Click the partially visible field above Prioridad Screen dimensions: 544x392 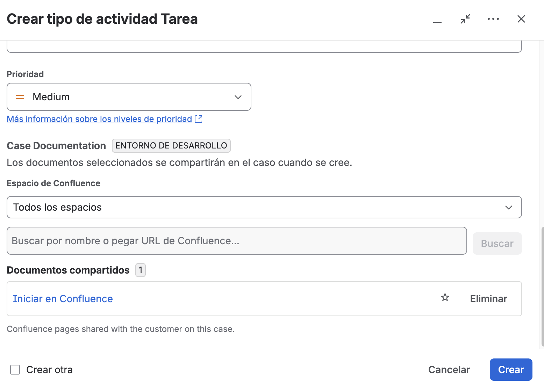[264, 46]
